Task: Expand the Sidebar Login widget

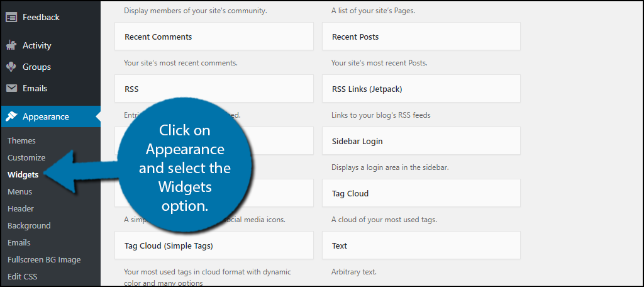Action: point(421,141)
